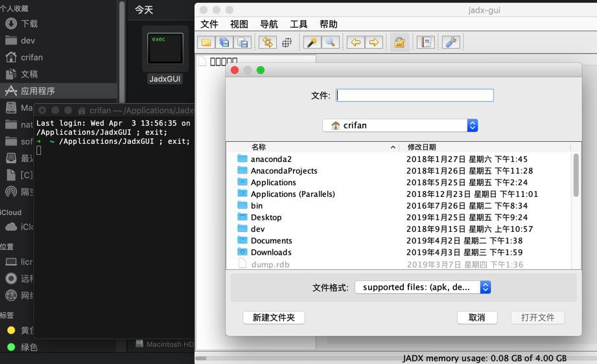
Task: Click dev in Finder sidebar
Action: pyautogui.click(x=28, y=41)
